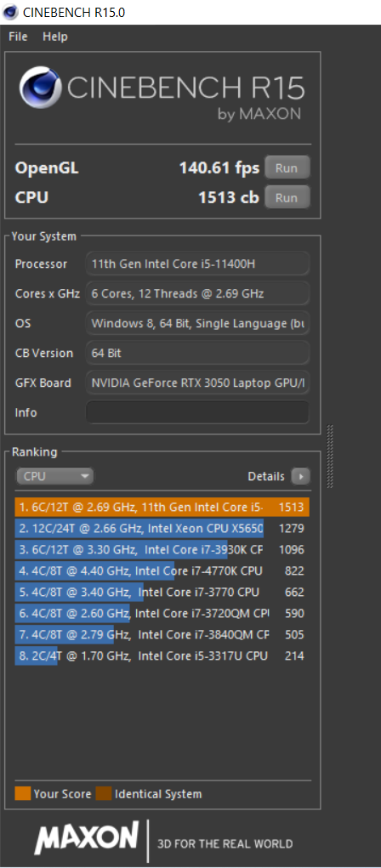Run the OpenGL benchmark
Image resolution: width=381 pixels, height=868 pixels.
(287, 167)
